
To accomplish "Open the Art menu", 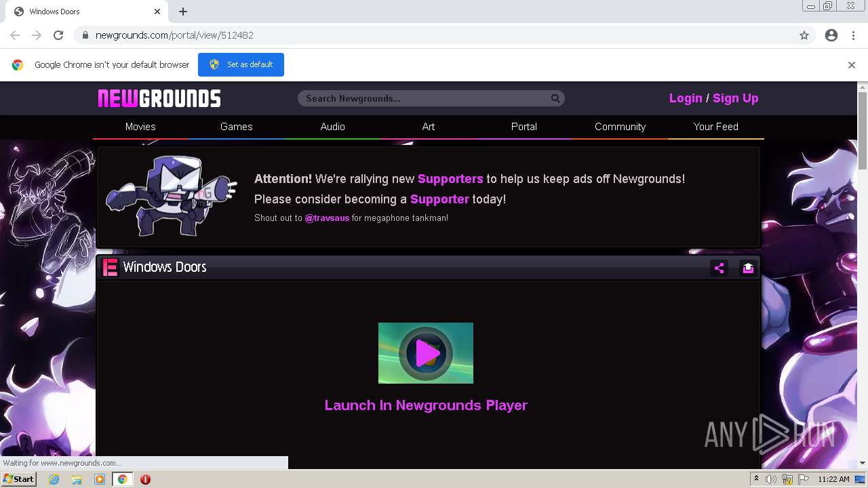I will (429, 127).
